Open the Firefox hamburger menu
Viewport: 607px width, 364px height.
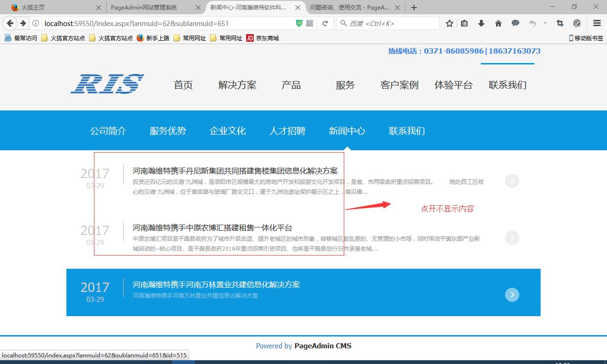tap(597, 23)
